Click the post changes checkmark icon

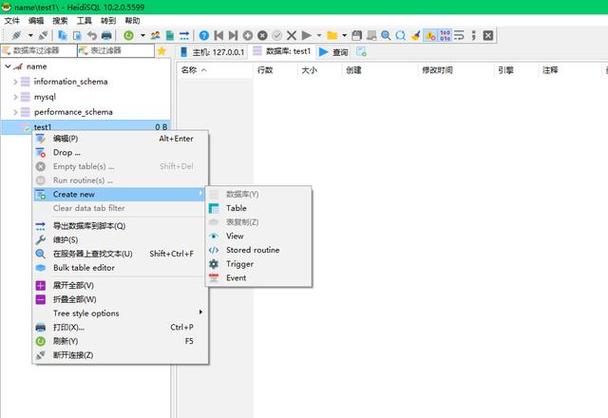click(x=277, y=36)
